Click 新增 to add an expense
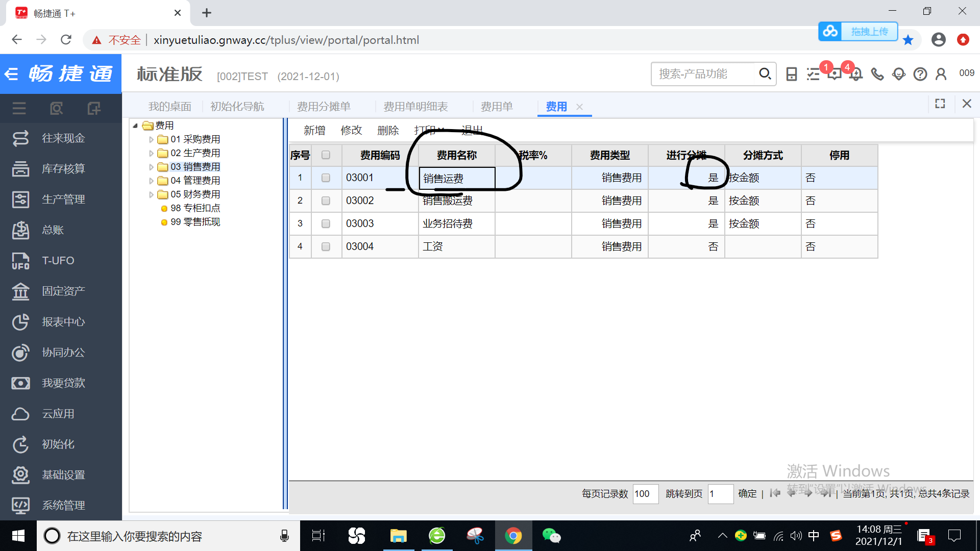This screenshot has width=980, height=551. tap(314, 131)
